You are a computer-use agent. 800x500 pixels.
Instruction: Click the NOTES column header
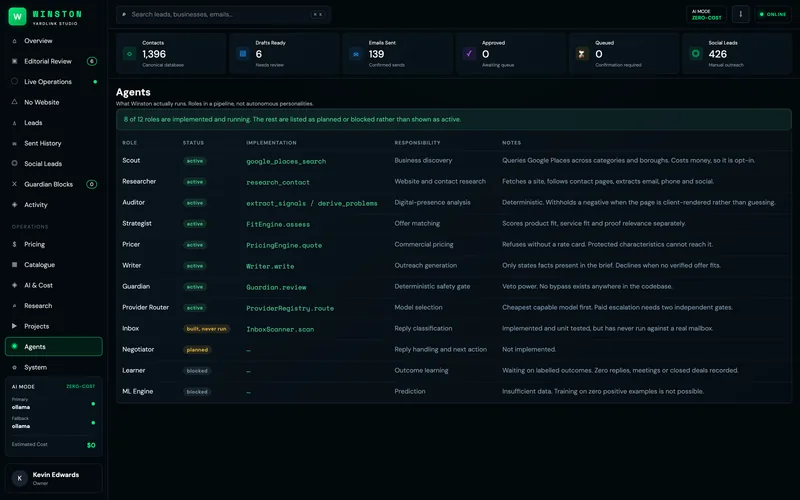coord(512,143)
